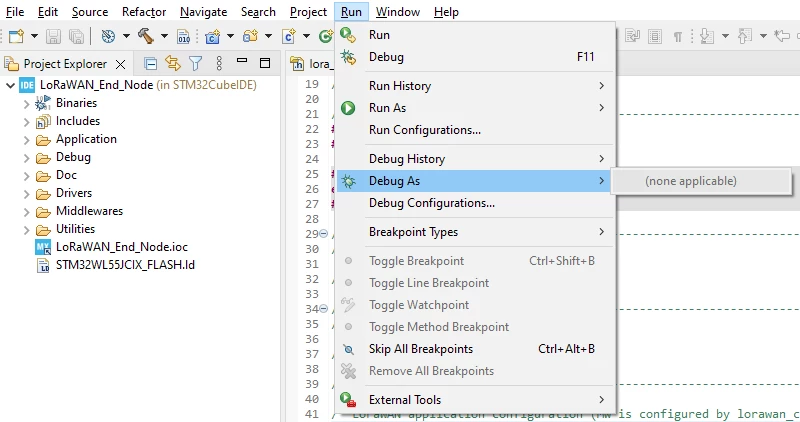
Task: Click the new C source file icon
Action: click(x=289, y=36)
